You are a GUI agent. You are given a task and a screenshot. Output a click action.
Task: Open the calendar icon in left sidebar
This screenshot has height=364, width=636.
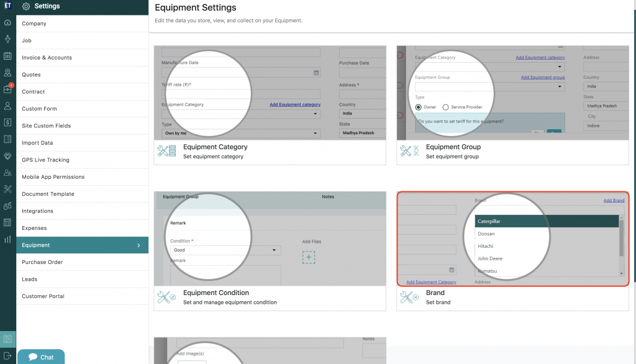(7, 56)
